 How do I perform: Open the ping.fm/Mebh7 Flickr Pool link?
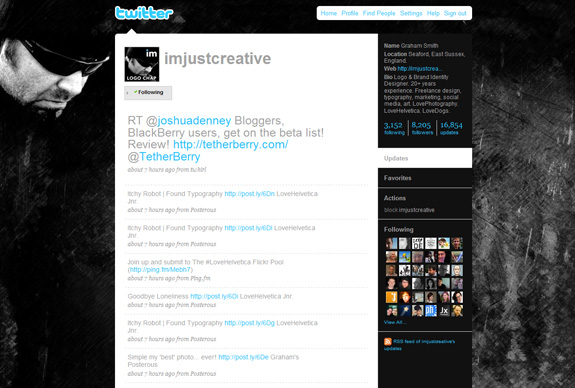(x=160, y=270)
